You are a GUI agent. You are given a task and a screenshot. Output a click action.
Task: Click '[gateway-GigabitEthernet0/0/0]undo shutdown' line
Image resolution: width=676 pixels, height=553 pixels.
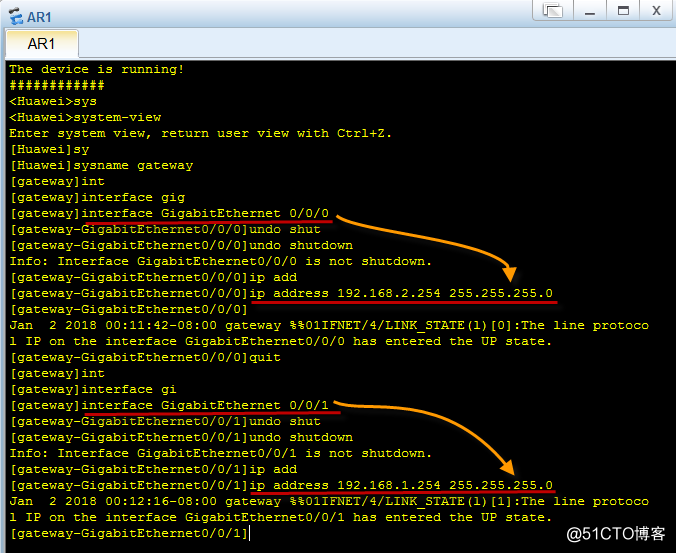pyautogui.click(x=181, y=245)
